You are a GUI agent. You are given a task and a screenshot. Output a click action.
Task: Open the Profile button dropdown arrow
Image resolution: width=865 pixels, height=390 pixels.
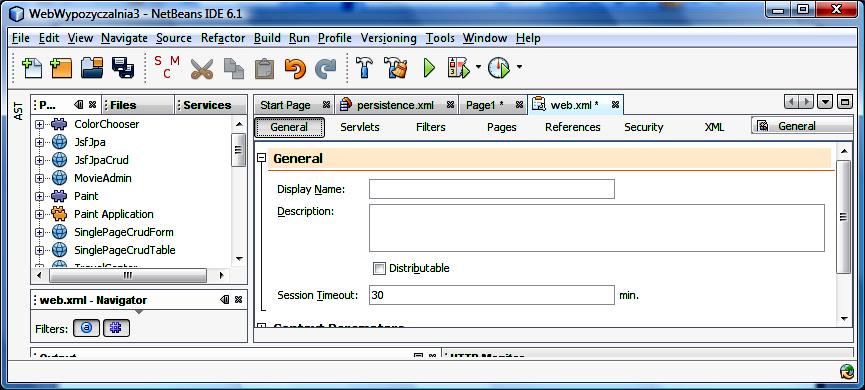519,68
